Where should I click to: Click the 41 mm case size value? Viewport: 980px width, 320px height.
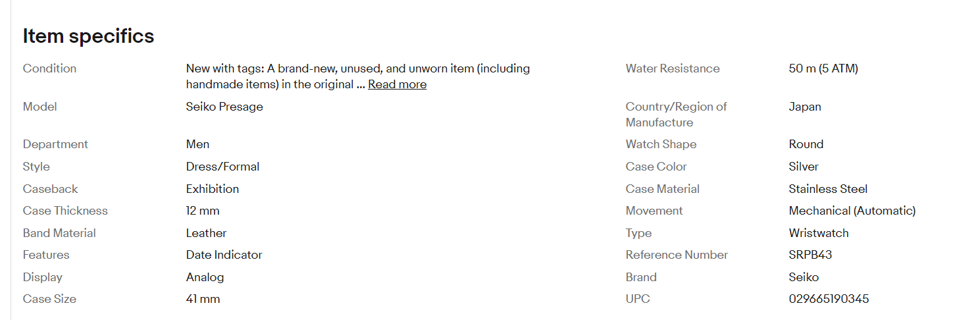tap(203, 299)
